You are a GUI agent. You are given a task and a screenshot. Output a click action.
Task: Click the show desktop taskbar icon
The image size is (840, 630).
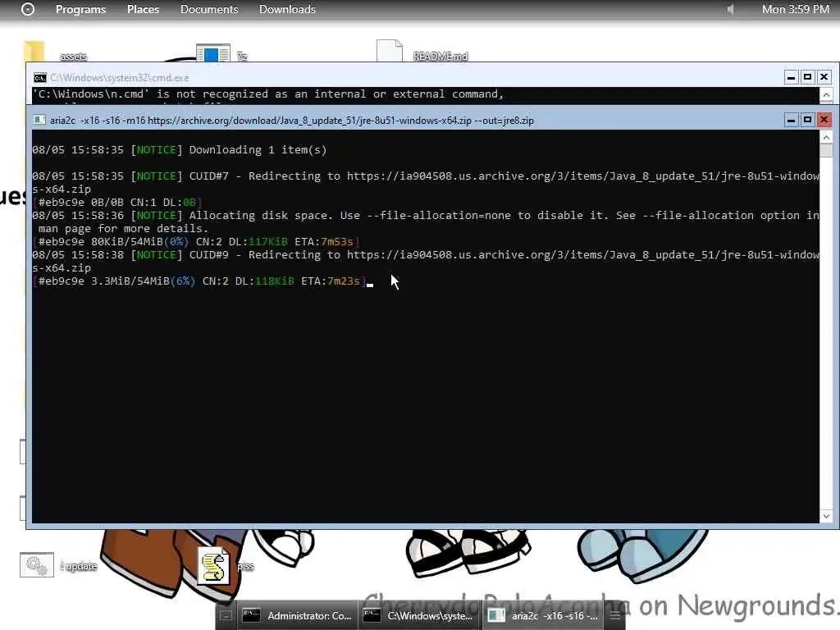click(x=226, y=615)
